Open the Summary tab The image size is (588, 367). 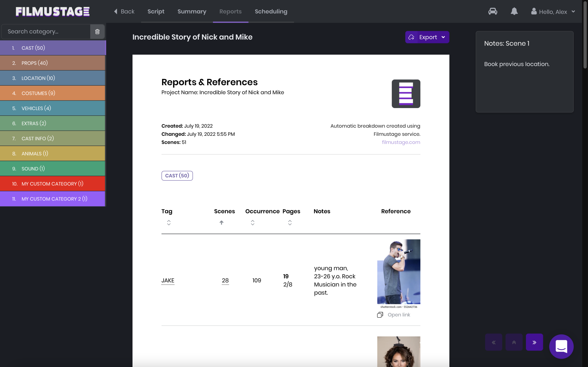point(192,11)
